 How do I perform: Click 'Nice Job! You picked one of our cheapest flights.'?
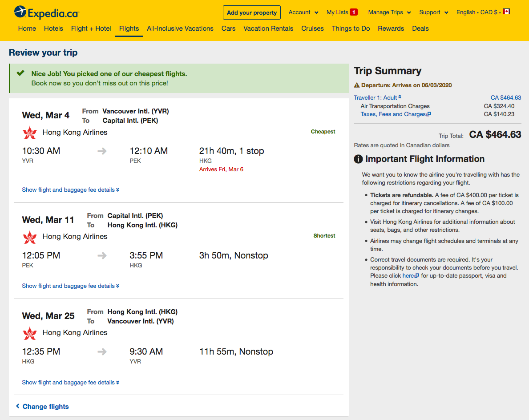(109, 74)
